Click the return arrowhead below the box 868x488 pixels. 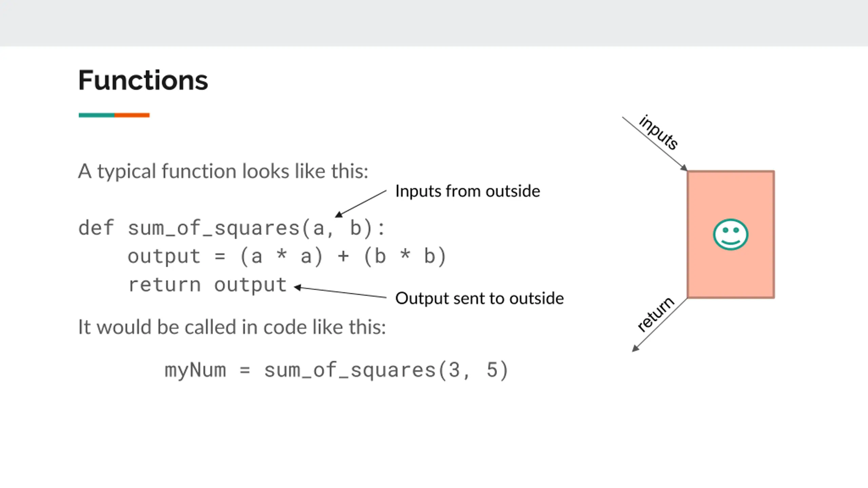coord(635,348)
